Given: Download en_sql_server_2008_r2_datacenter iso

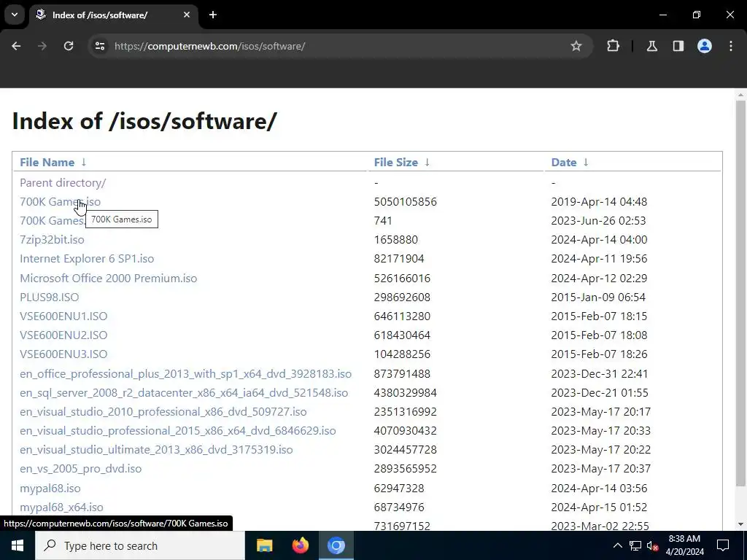Looking at the screenshot, I should click(184, 393).
